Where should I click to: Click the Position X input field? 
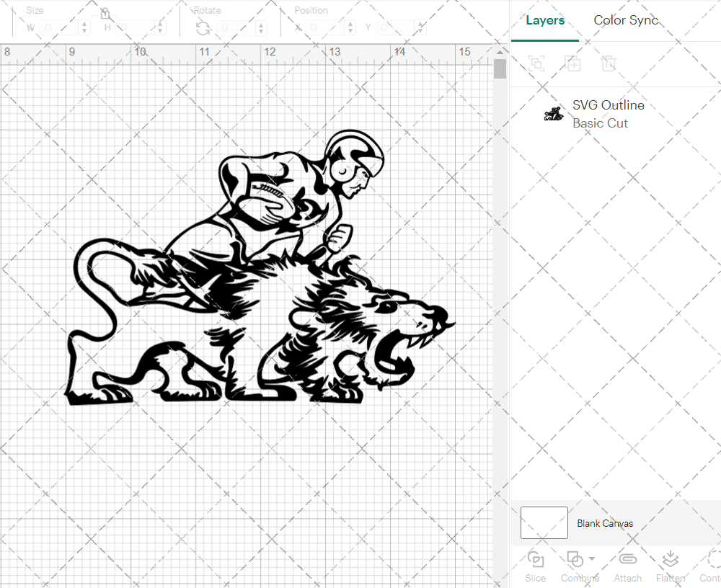[x=323, y=28]
